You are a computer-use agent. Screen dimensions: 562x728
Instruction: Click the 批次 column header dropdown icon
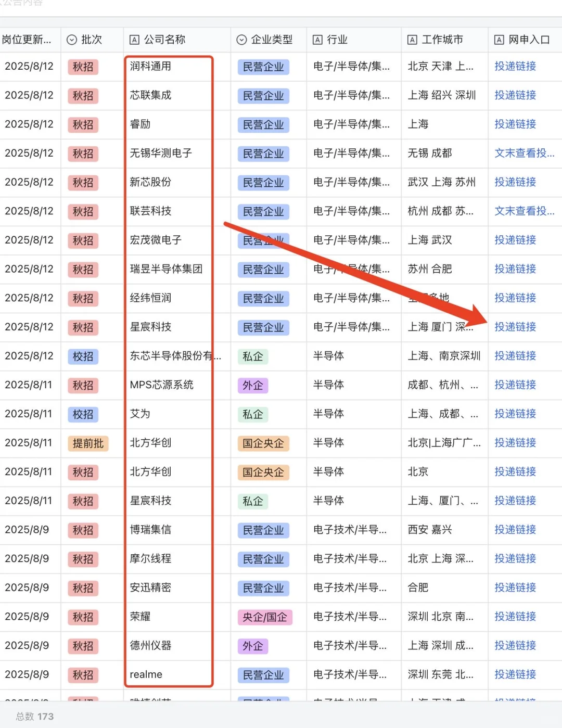pyautogui.click(x=72, y=40)
